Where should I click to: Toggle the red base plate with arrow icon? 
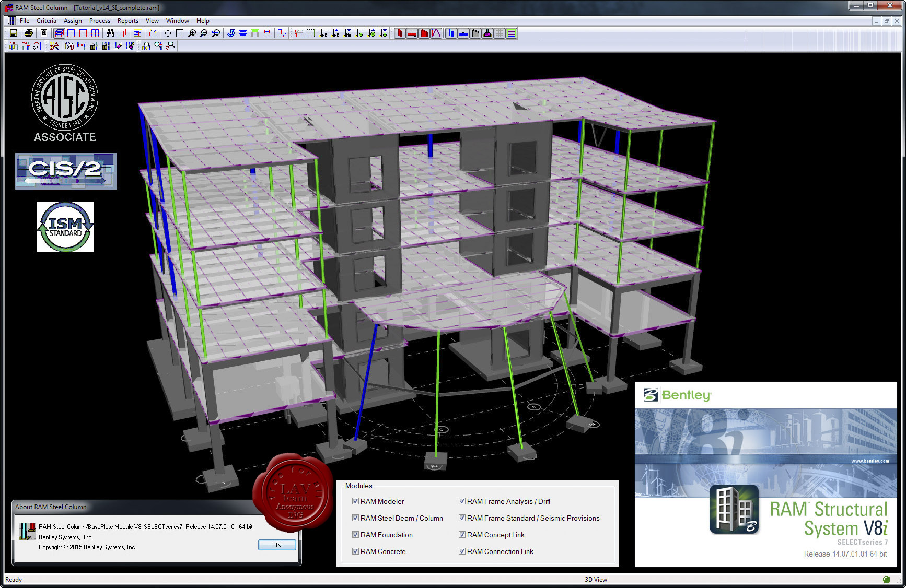coord(412,33)
